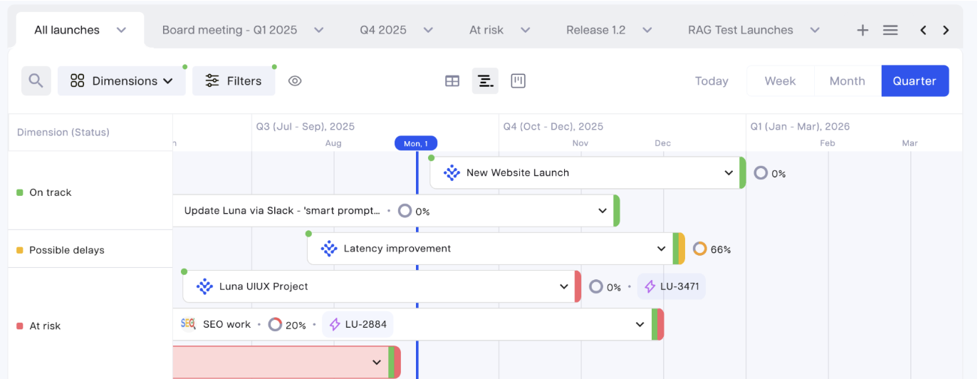The width and height of the screenshot is (980, 379).
Task: Open the Board meeting - Q1 2025 tab
Action: tap(229, 30)
